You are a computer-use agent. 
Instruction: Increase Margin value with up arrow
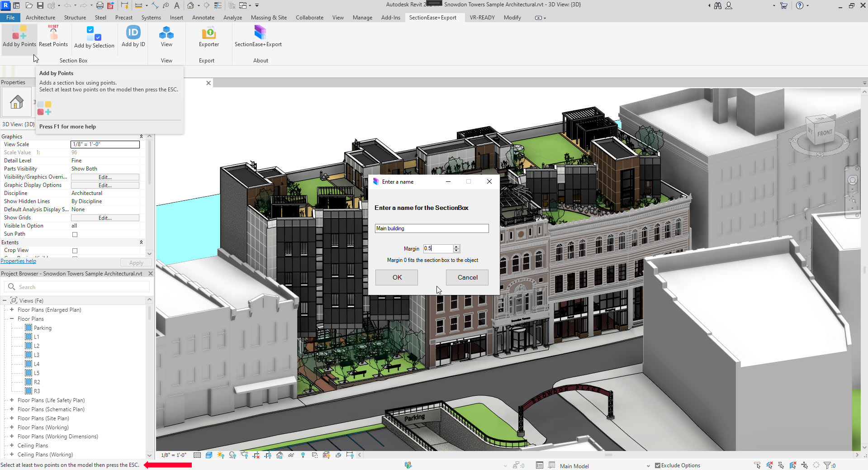456,247
